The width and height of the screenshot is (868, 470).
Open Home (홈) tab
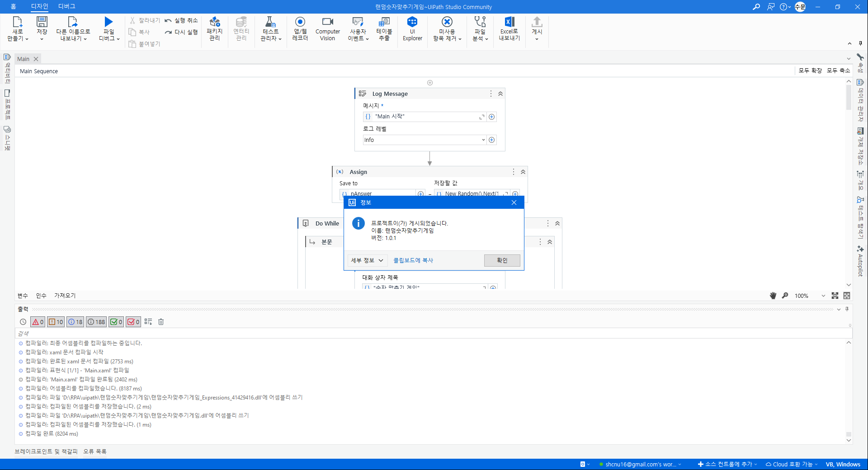coord(13,6)
